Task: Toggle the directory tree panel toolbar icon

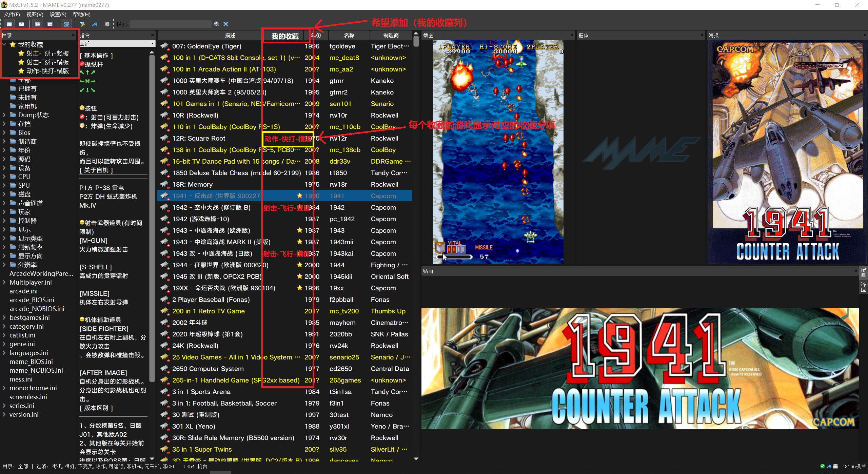Action: tap(9, 24)
